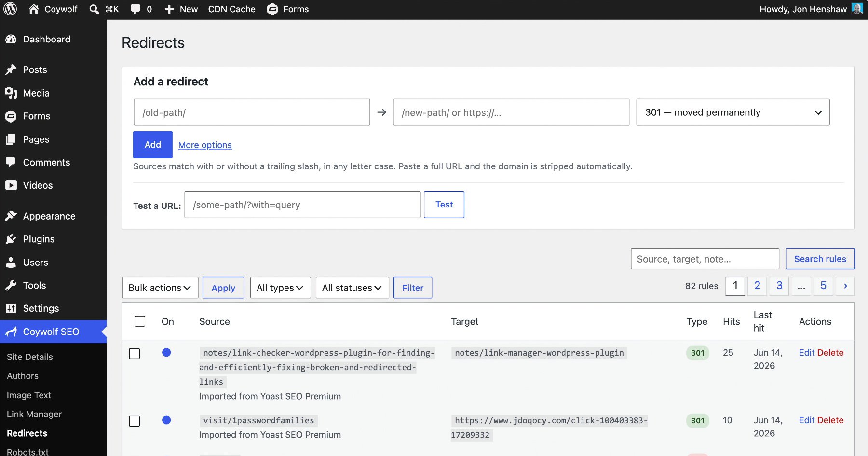Click the Dashboard gauge icon

(11, 40)
